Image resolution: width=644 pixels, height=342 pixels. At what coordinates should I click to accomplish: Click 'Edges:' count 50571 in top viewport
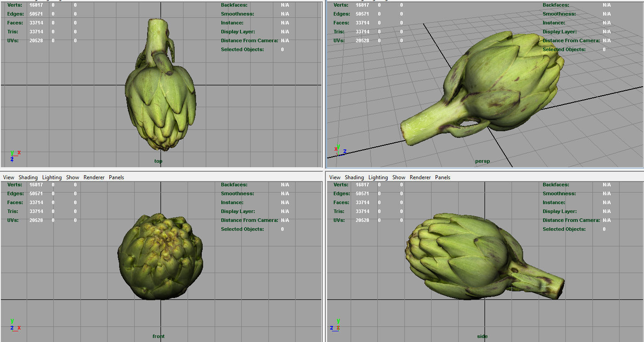[x=36, y=14]
